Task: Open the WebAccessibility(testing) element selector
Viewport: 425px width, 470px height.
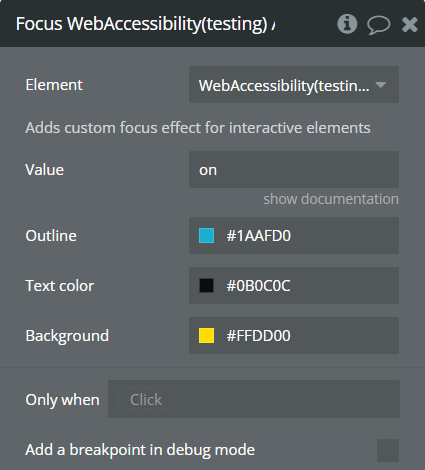Action: pos(294,85)
